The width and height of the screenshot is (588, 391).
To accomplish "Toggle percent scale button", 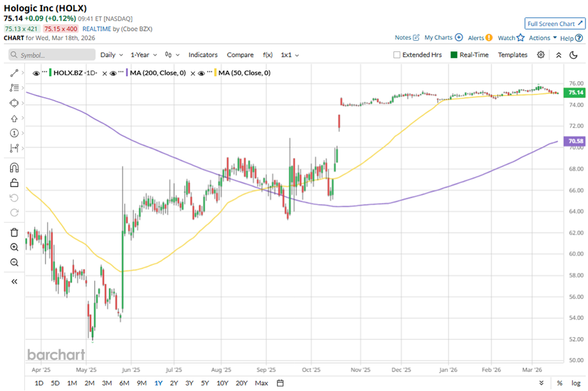I will tap(559, 383).
